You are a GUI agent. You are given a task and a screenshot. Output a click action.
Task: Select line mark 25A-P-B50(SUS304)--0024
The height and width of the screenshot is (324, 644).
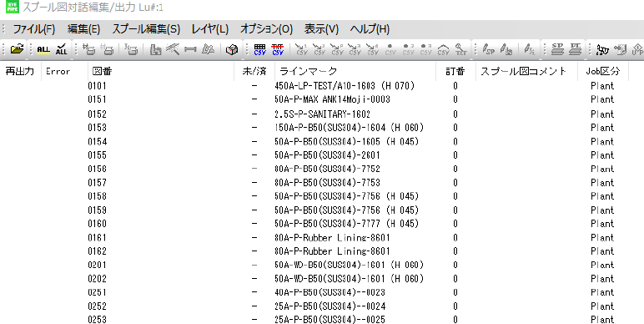point(330,306)
